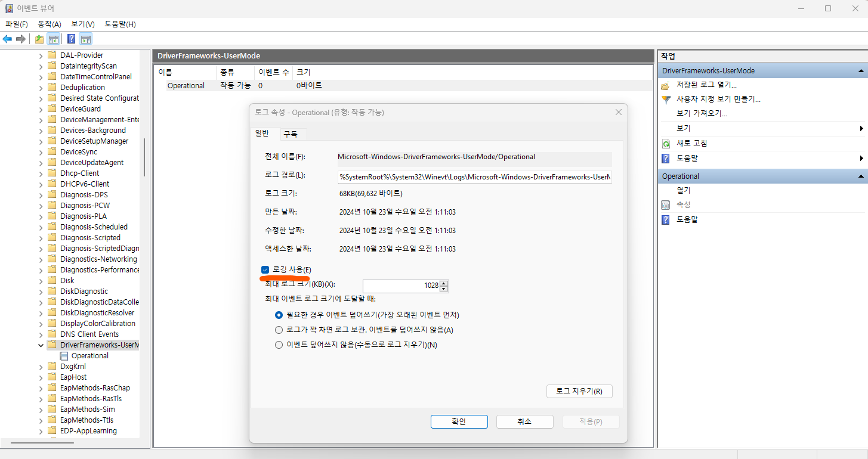Click 보기 가져오기... action
868x459 pixels.
click(x=702, y=114)
